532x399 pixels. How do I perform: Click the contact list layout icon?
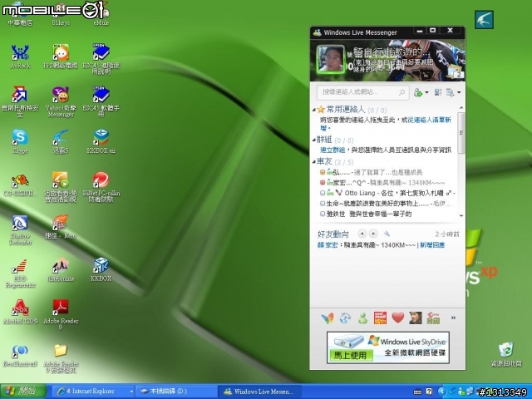[x=437, y=92]
